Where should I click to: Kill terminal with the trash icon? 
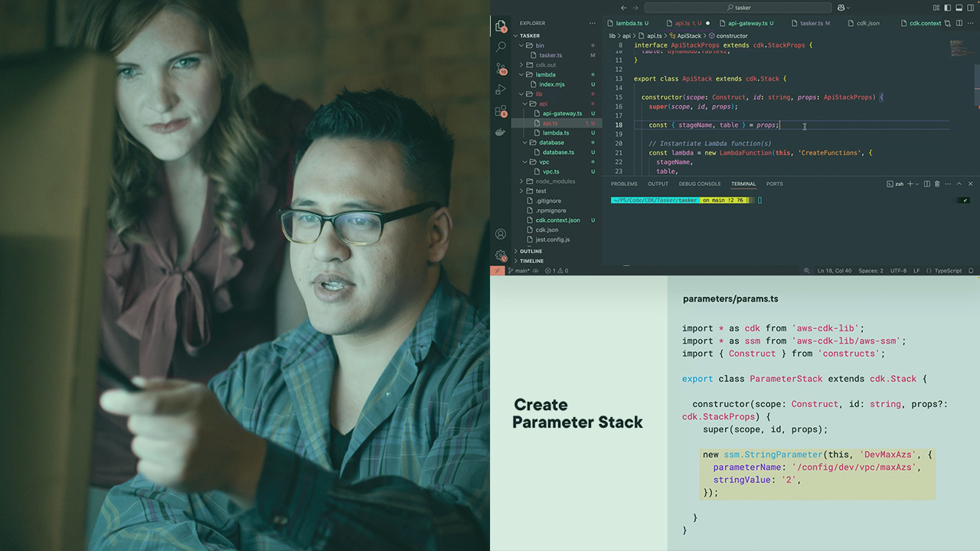click(x=937, y=184)
